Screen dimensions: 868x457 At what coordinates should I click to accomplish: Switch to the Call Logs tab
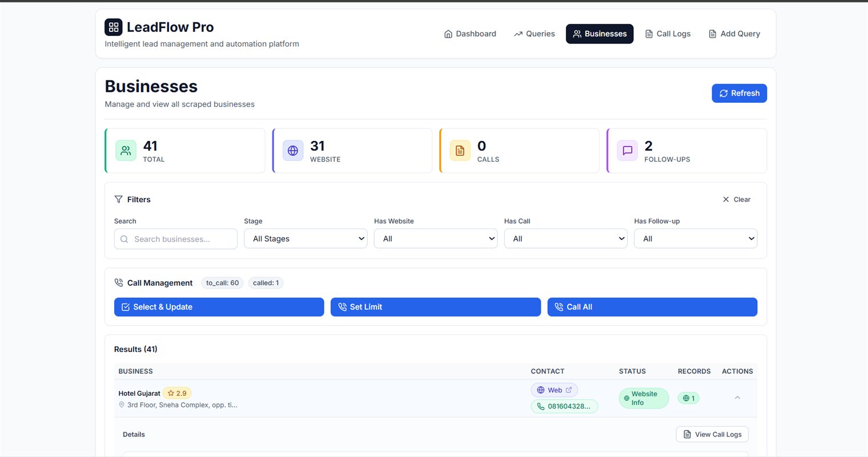668,34
